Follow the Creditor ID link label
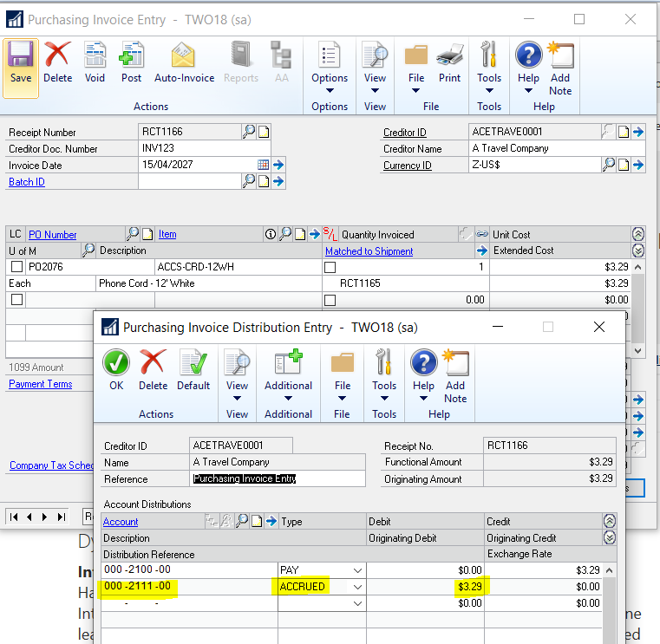660x644 pixels. coord(404,133)
